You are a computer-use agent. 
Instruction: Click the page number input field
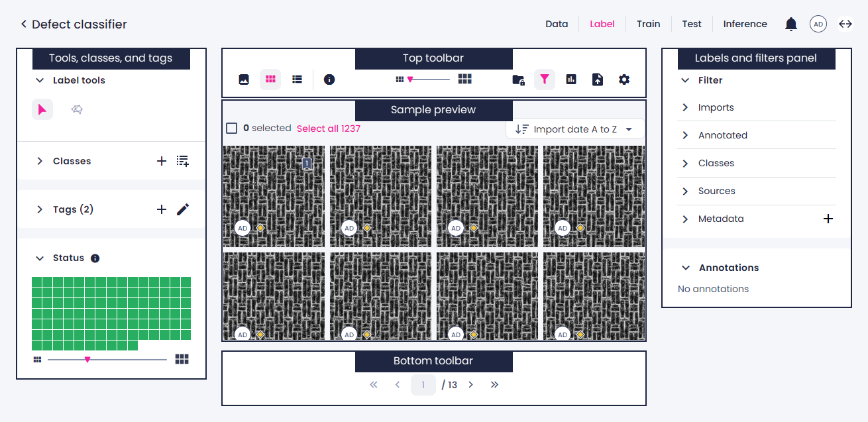click(x=423, y=385)
